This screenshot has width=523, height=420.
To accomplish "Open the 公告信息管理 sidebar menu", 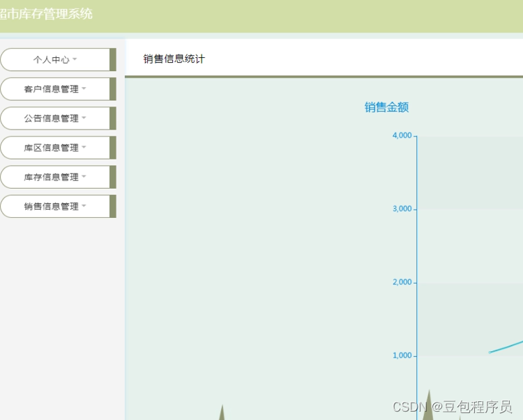I will (x=58, y=118).
